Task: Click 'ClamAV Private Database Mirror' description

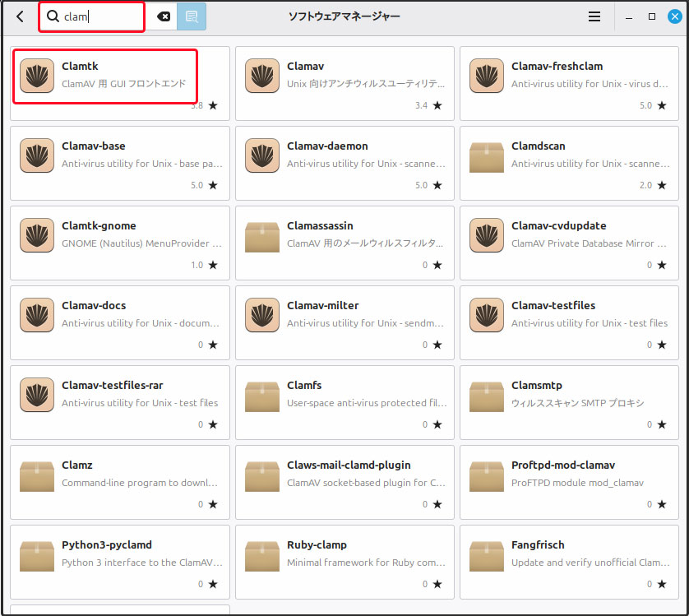Action: (x=589, y=243)
